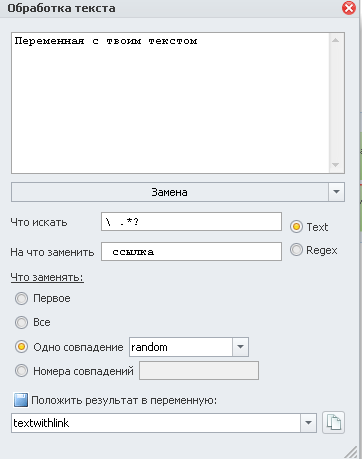Click the text area vertical scrollbar track
This screenshot has width=362, height=459.
point(336,103)
